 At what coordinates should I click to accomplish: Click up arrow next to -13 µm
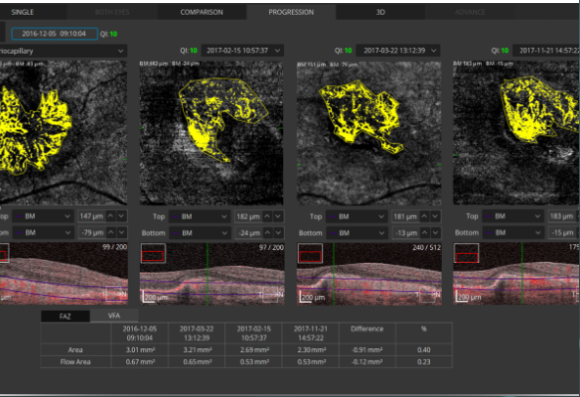424,233
